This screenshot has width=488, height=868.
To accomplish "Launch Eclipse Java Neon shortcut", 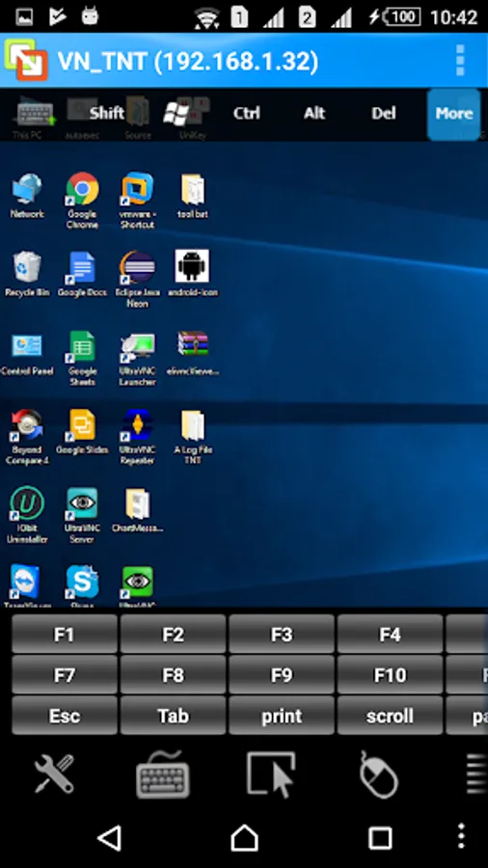I will pyautogui.click(x=137, y=279).
